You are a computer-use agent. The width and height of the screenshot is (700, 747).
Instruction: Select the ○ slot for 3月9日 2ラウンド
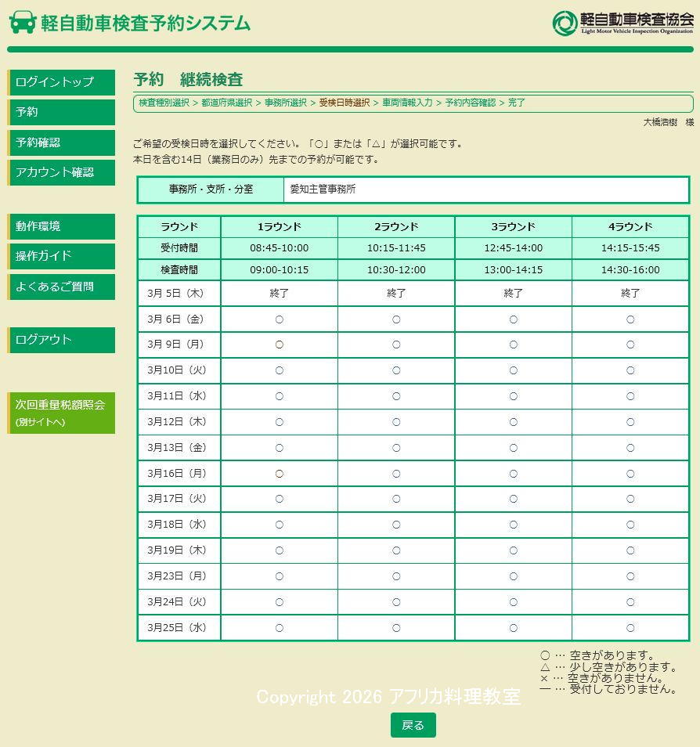(x=396, y=345)
